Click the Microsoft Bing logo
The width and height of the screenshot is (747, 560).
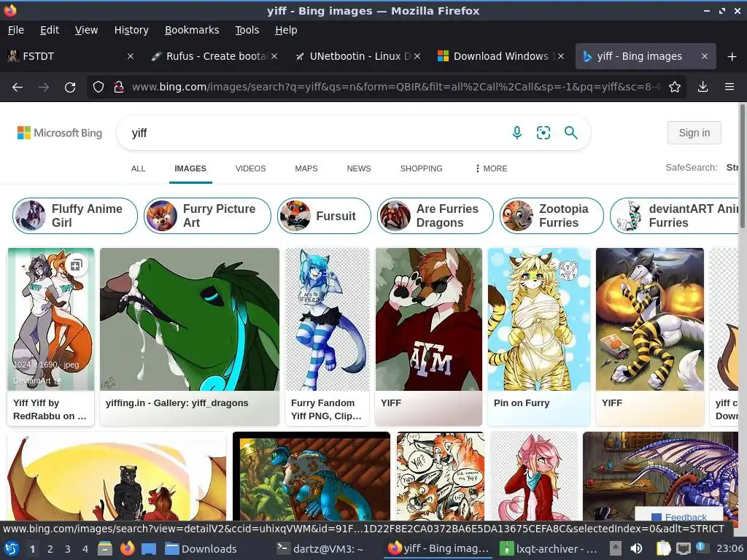60,133
